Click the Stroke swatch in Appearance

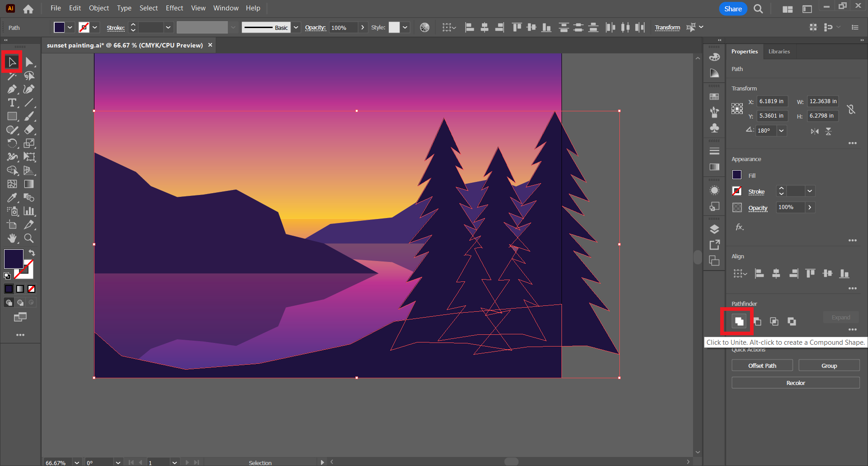click(737, 191)
